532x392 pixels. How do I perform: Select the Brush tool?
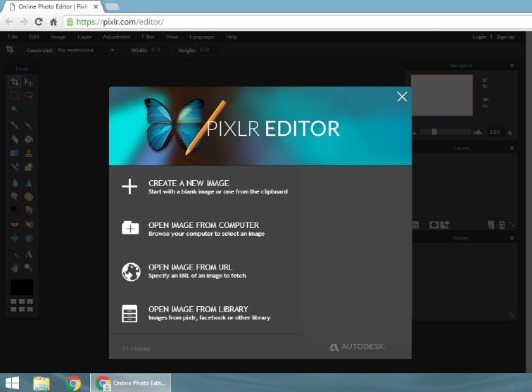point(28,125)
